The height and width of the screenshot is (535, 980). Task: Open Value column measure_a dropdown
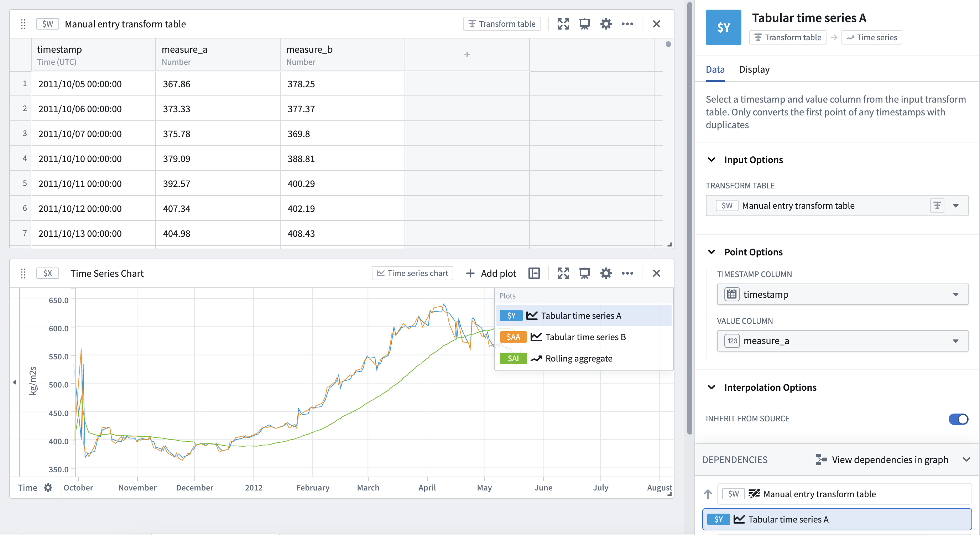(x=842, y=341)
